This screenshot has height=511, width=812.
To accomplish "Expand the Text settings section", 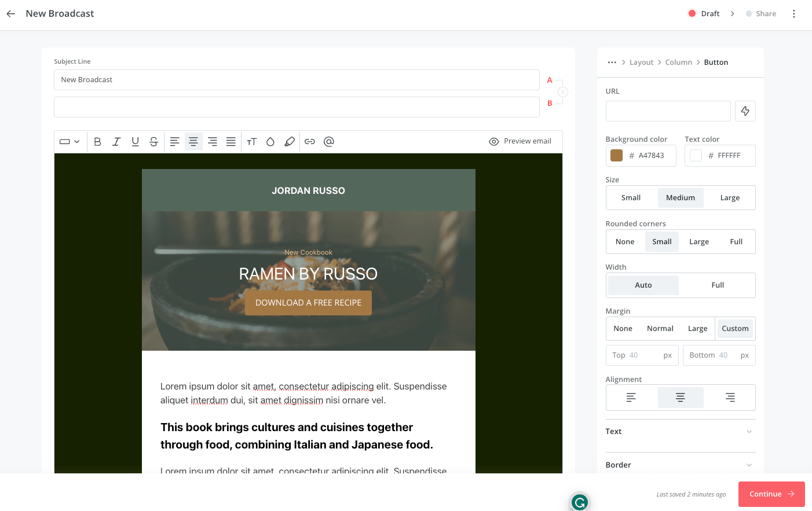I will point(680,431).
